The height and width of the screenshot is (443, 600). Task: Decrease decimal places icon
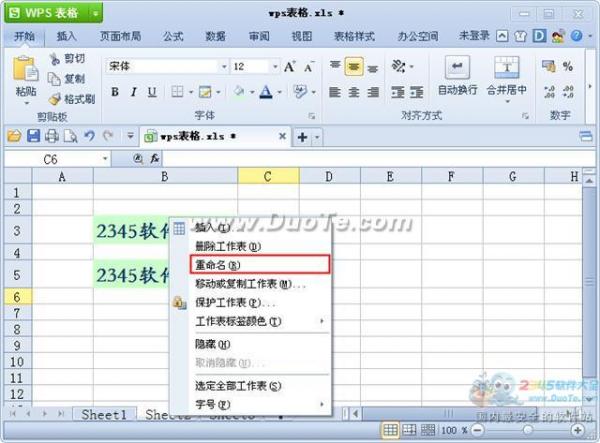coord(568,92)
